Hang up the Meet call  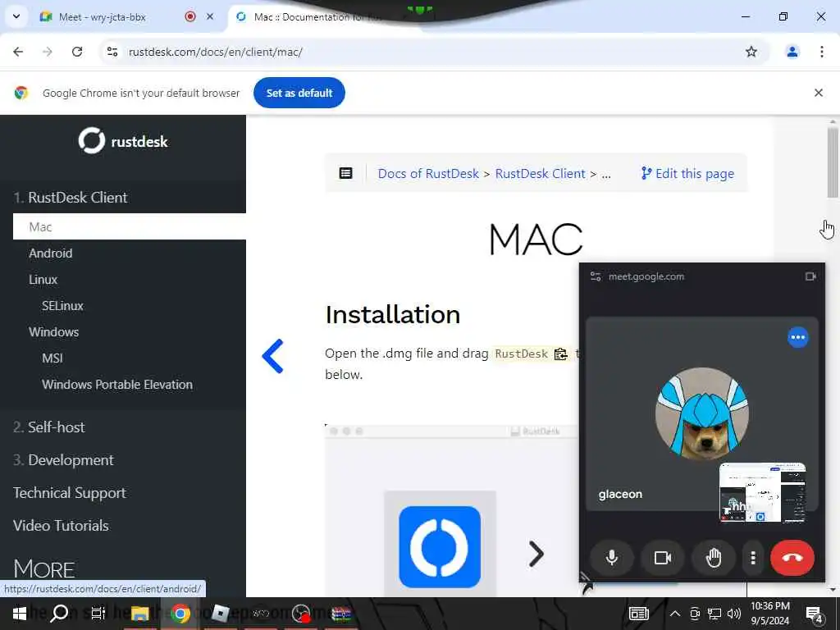[x=792, y=558]
